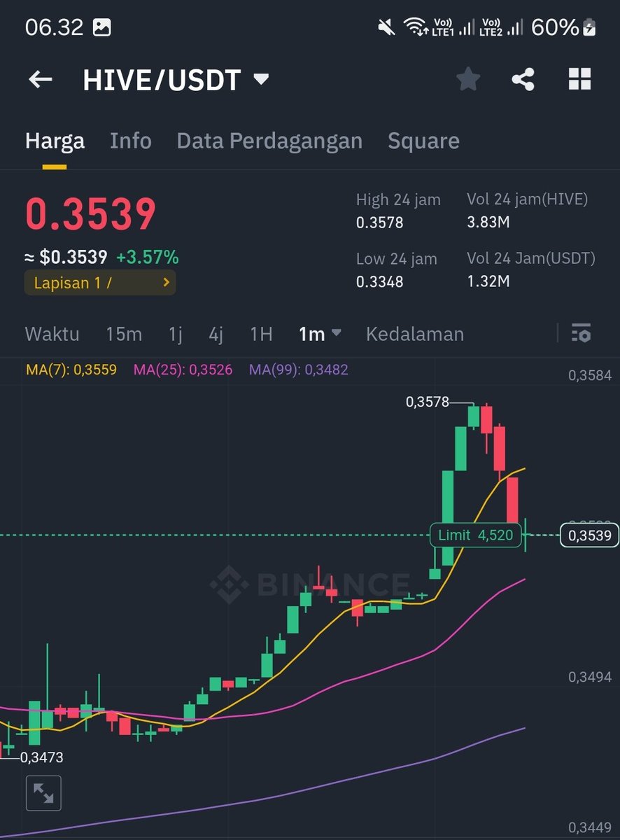
Task: Open the four-square grid layout icon
Action: 579,79
